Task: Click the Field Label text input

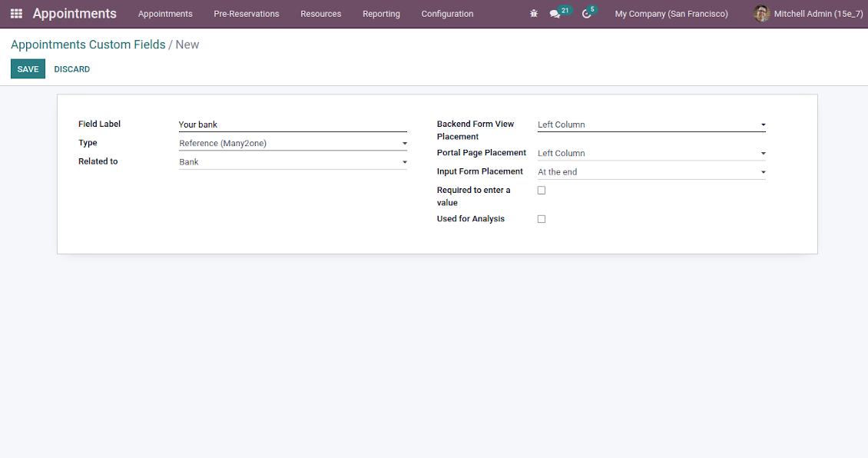Action: pyautogui.click(x=293, y=124)
